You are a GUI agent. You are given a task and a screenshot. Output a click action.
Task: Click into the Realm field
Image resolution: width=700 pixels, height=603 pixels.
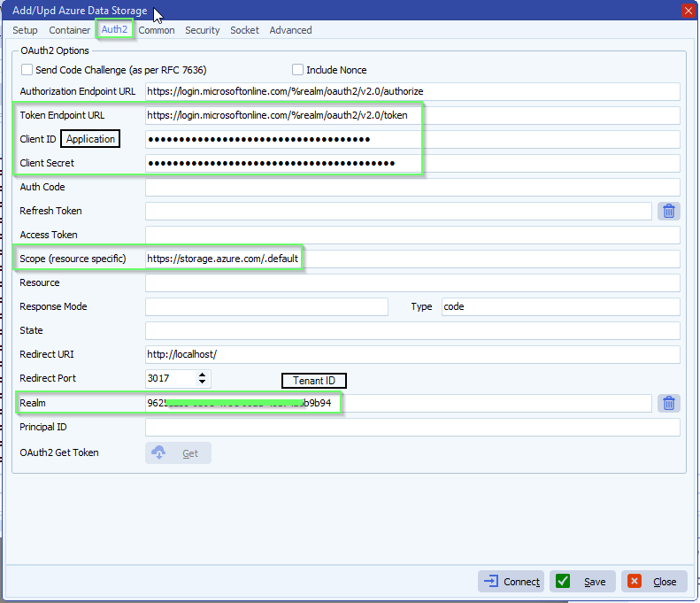coord(398,404)
